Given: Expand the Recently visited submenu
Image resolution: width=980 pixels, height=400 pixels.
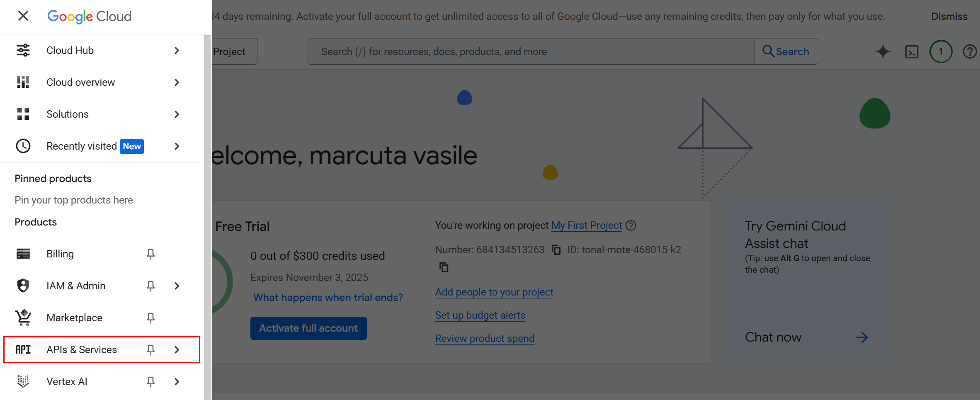Looking at the screenshot, I should tap(177, 146).
